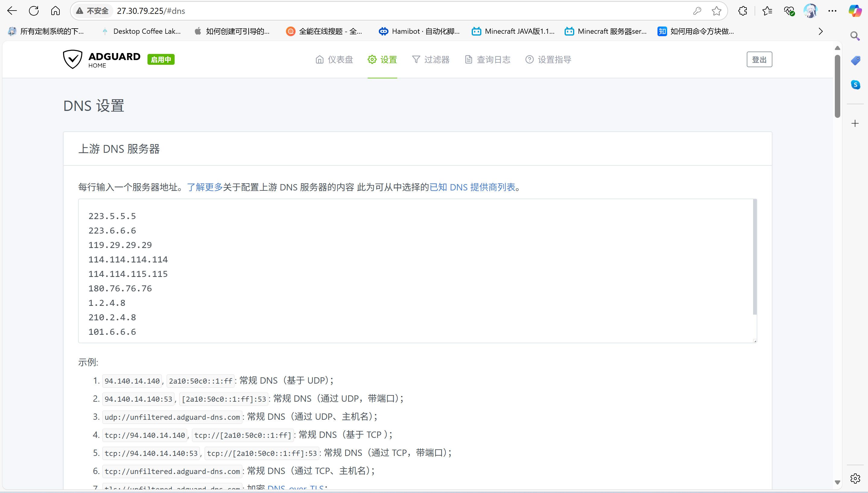868x493 pixels.
Task: Open the sidebar search magnifier icon
Action: pos(855,36)
